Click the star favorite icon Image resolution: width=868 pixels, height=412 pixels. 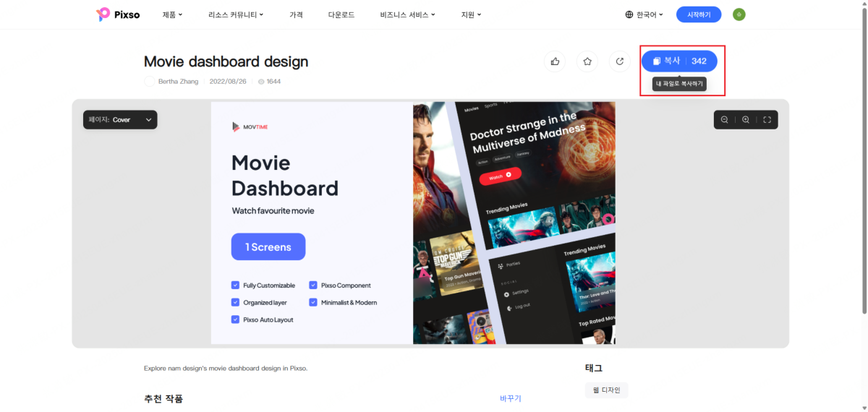[587, 61]
